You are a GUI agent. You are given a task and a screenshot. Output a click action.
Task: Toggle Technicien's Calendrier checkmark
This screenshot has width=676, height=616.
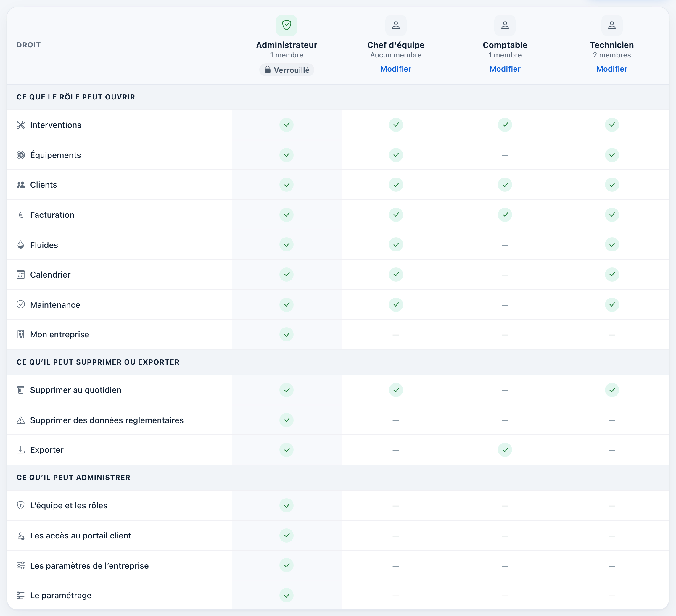(611, 275)
